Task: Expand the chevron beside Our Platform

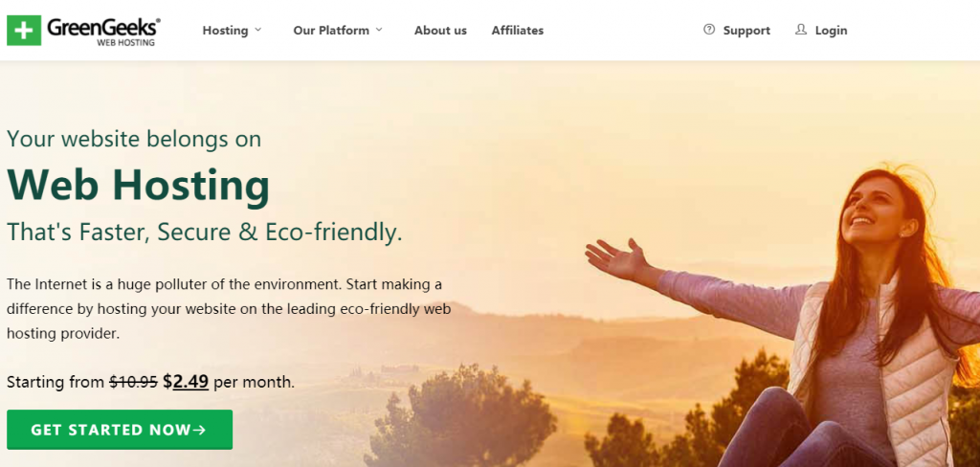Action: click(x=379, y=30)
